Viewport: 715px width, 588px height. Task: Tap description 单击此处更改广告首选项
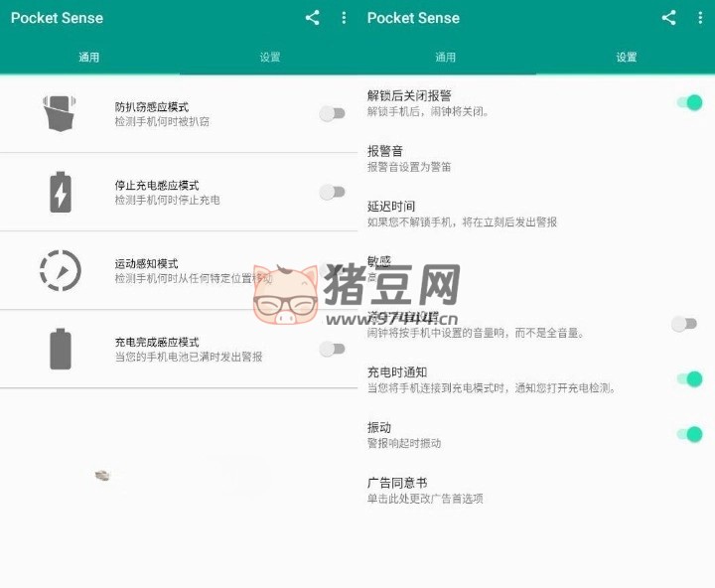coord(425,499)
